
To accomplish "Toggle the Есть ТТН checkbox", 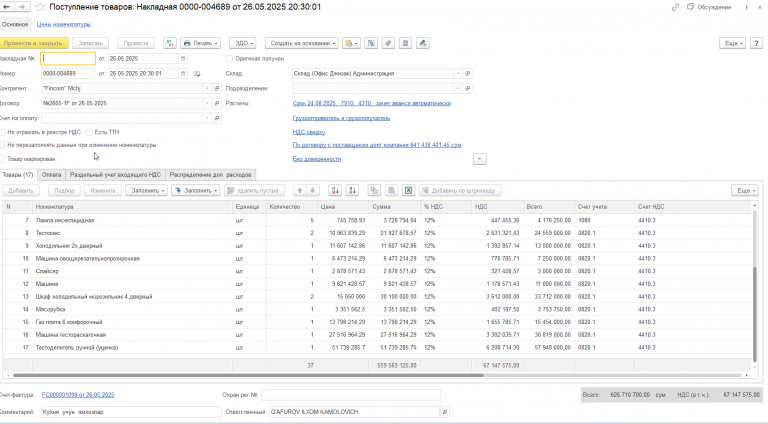I will coord(89,132).
